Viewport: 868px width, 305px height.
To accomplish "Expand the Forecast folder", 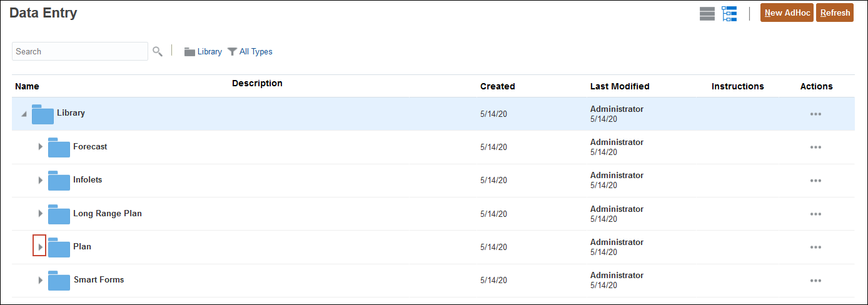I will (x=40, y=147).
